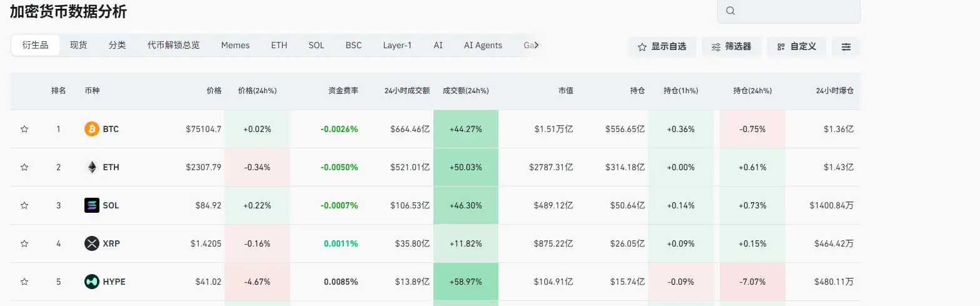980x306 pixels.
Task: Click the search magnifier icon
Action: [x=730, y=11]
